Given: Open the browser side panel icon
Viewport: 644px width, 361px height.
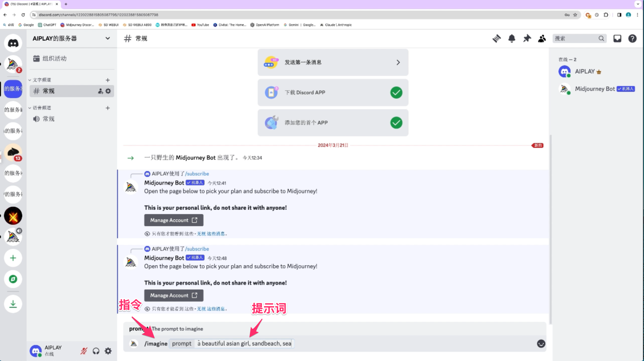Looking at the screenshot, I should pos(619,15).
